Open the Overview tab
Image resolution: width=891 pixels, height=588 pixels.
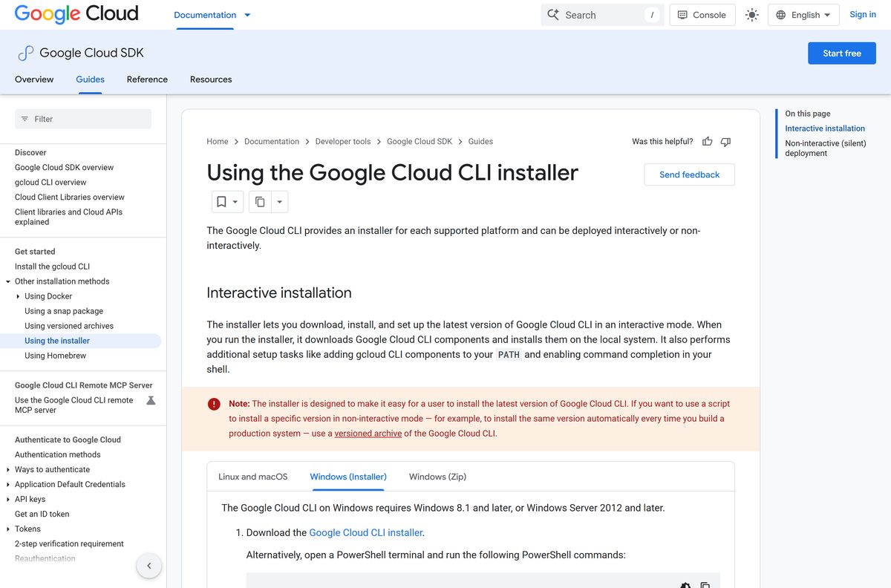click(34, 79)
